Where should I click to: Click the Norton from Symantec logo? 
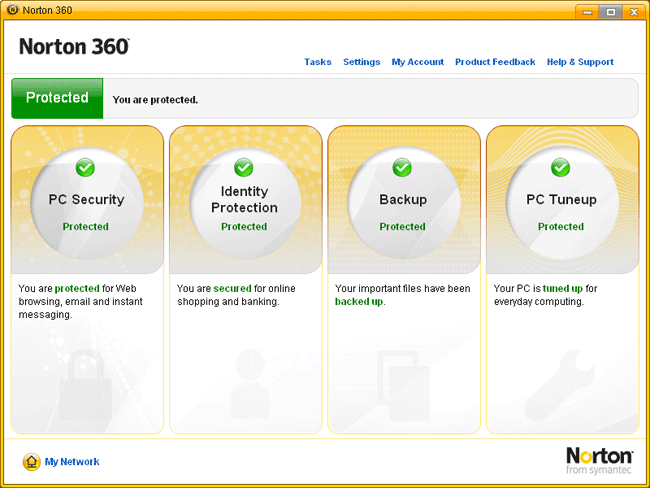click(599, 460)
